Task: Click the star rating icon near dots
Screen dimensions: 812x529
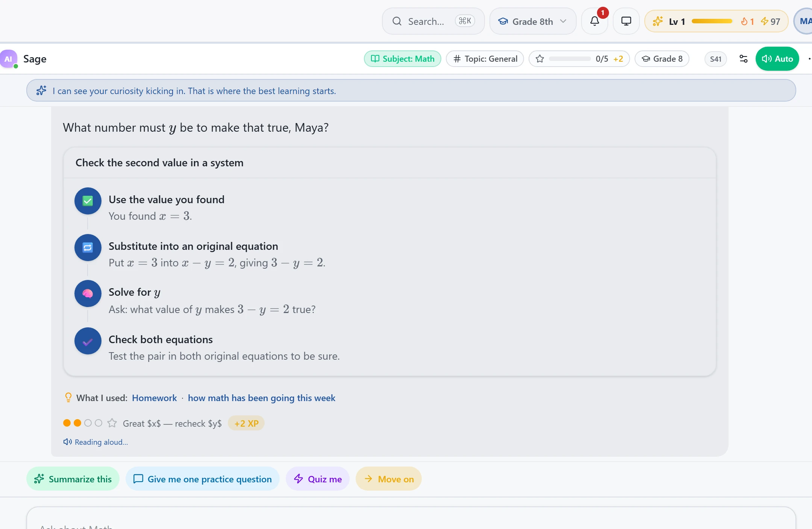Action: pos(112,423)
